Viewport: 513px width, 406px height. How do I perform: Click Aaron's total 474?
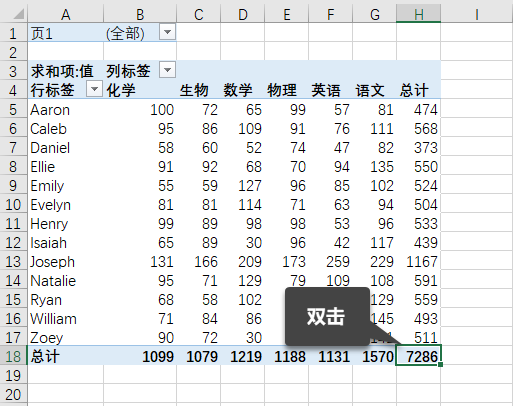[x=418, y=110]
